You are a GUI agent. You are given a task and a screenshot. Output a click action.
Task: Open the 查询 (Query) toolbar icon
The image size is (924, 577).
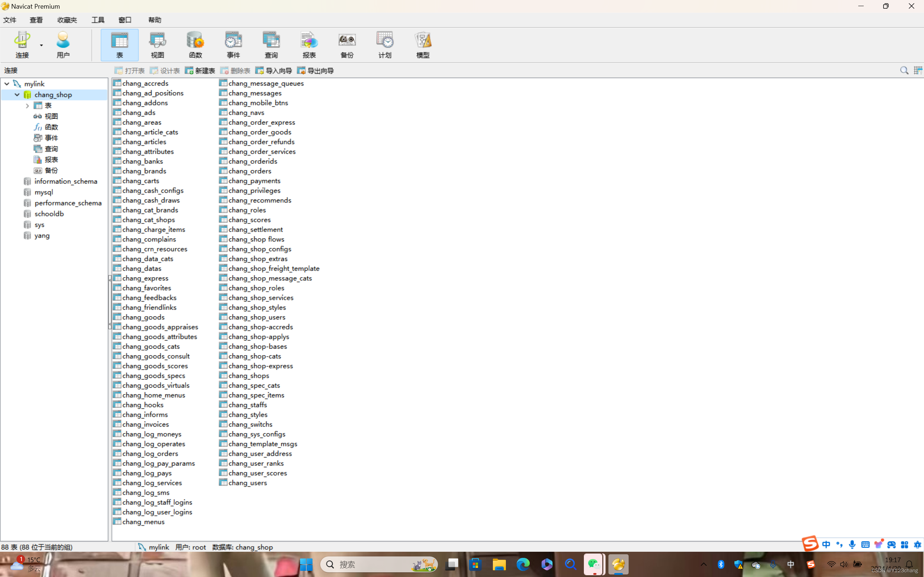tap(271, 45)
